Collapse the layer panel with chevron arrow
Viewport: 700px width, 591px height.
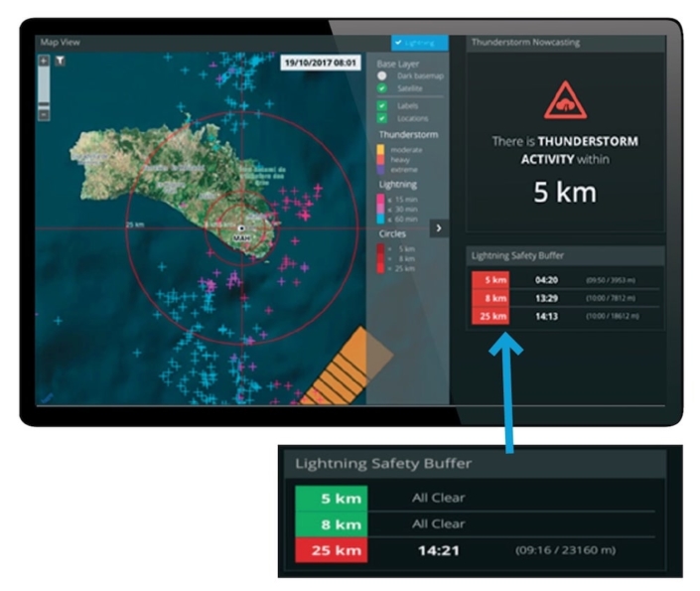(x=439, y=228)
